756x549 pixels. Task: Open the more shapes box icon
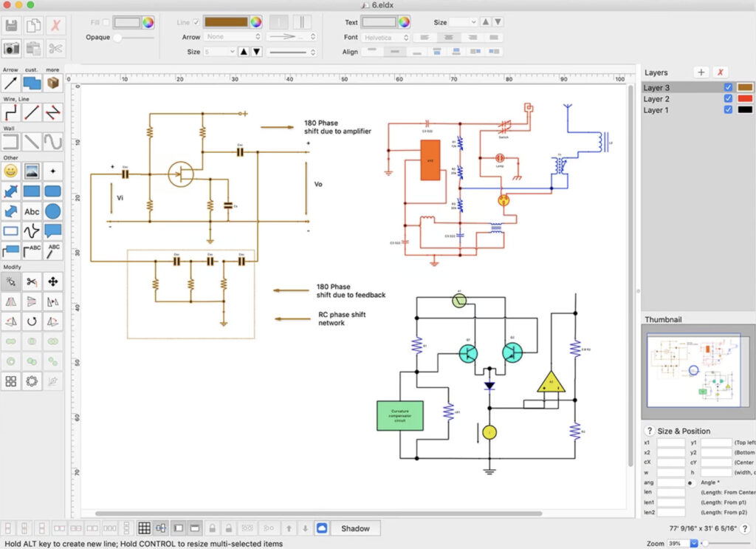[x=53, y=83]
